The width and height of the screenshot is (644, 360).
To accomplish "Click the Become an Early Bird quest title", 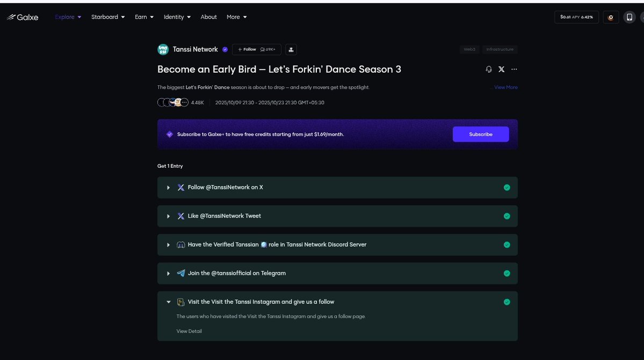I will coord(279,69).
